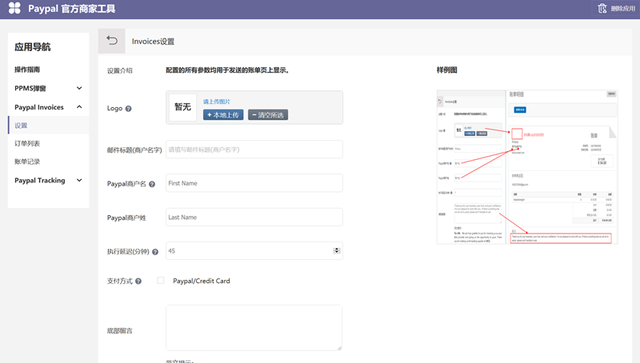Click the 本地上传 upload button
Image resolution: width=640 pixels, height=363 pixels.
(223, 115)
